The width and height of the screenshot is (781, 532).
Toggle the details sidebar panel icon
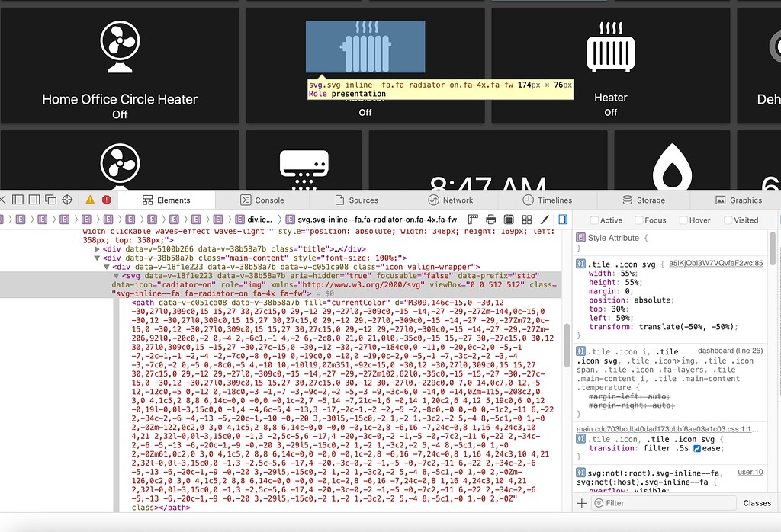click(x=563, y=220)
